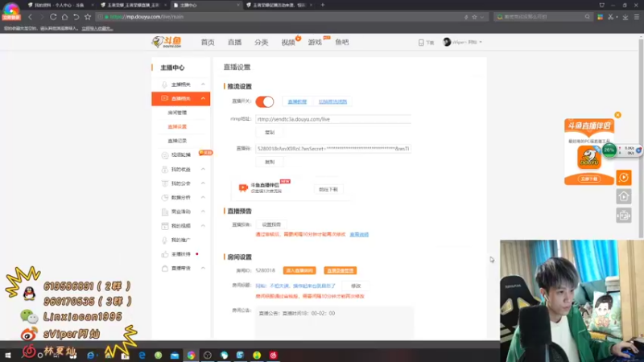Expand the 我的视频 sidebar section
Screen dimensions: 644x362
(203, 226)
